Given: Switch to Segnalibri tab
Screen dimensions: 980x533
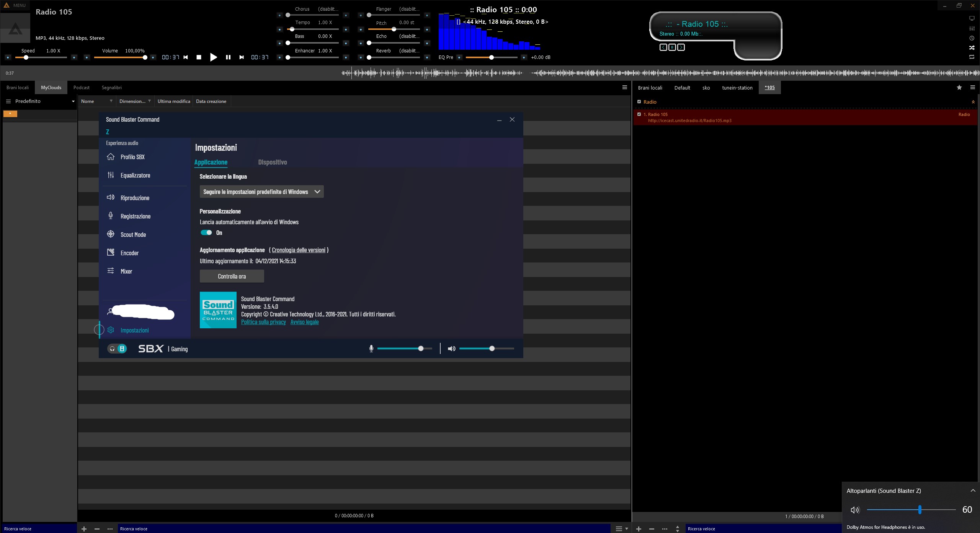Looking at the screenshot, I should (112, 88).
